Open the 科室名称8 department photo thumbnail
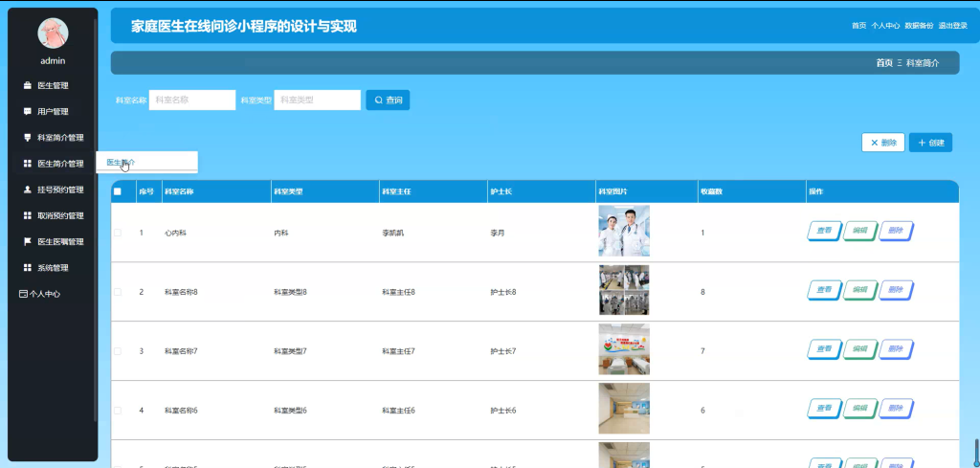The height and width of the screenshot is (468, 980). point(624,290)
